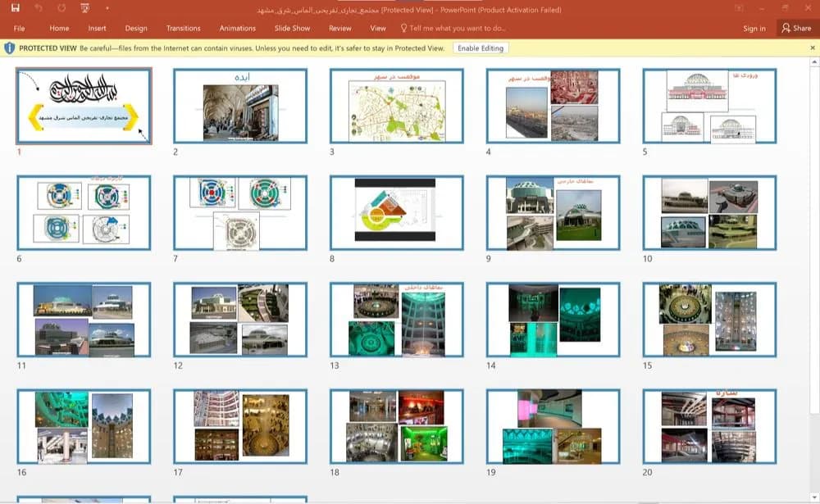820x504 pixels.
Task: Click the Save icon in quick access toolbar
Action: (15, 8)
